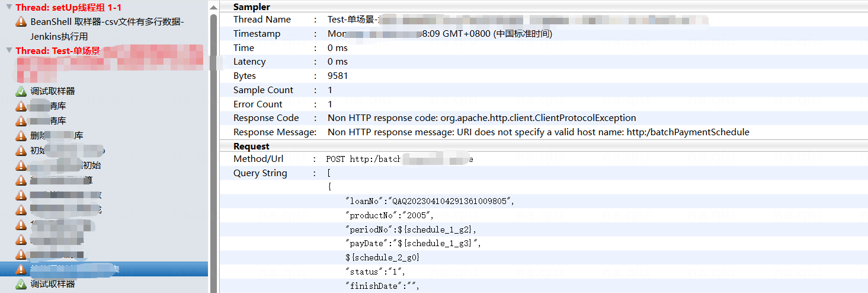The height and width of the screenshot is (293, 868).
Task: Click the payDate ${schedule_1_g3} line
Action: pos(414,243)
